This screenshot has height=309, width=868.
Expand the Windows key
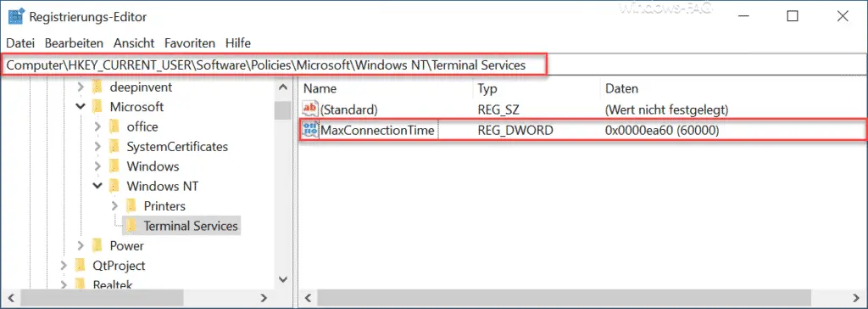coord(98,166)
